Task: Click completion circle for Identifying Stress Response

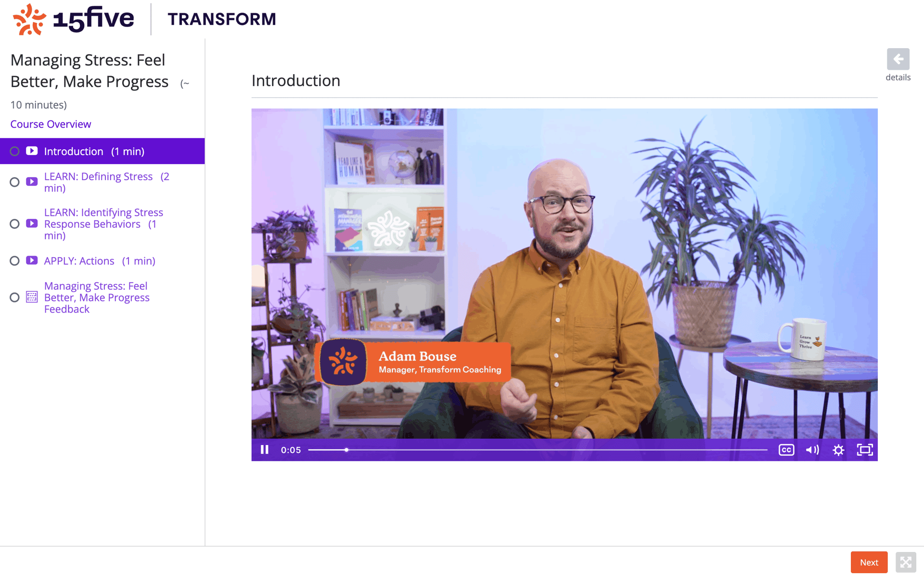Action: [x=15, y=224]
